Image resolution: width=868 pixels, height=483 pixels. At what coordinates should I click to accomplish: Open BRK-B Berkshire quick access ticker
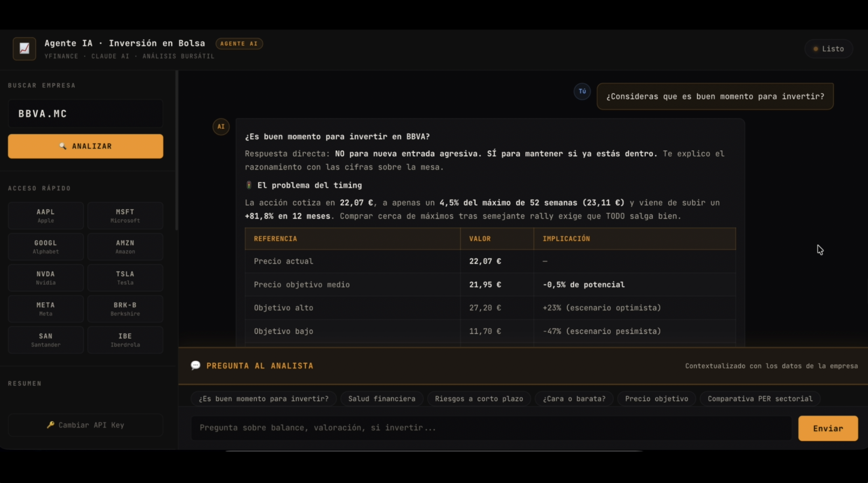(125, 309)
